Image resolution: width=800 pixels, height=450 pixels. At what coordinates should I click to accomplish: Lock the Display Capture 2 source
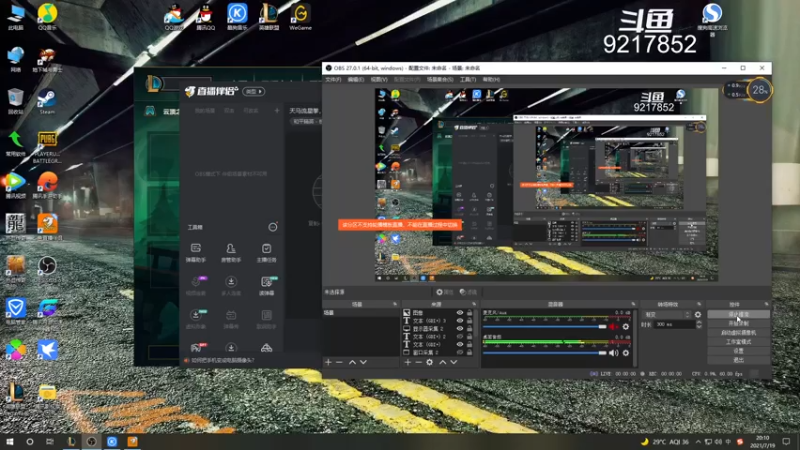[x=469, y=329]
